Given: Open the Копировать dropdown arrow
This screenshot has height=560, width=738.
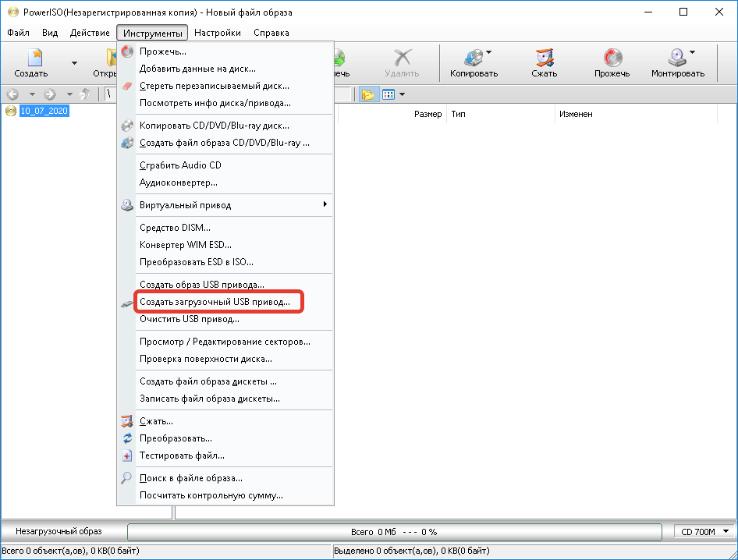Looking at the screenshot, I should (x=488, y=52).
